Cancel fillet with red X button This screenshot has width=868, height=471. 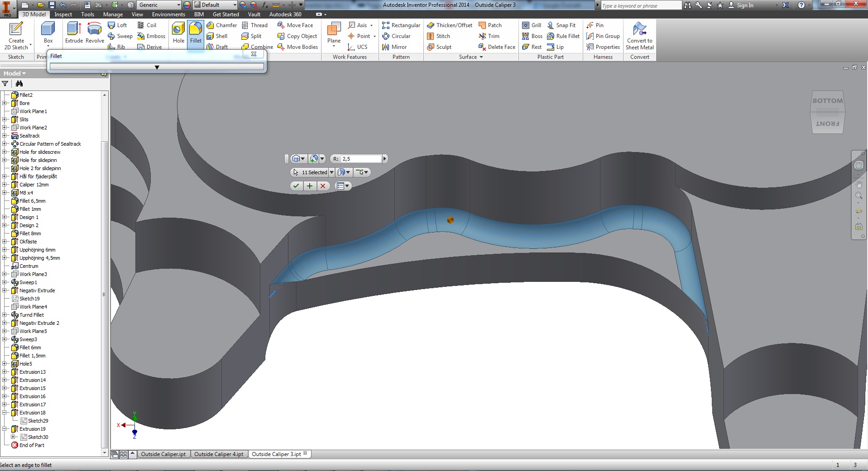323,186
